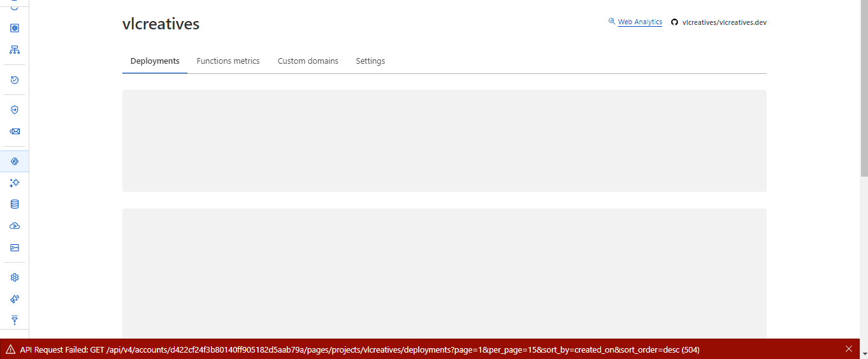The image size is (868, 359).
Task: Open the database cylinder icon in sidebar
Action: click(15, 204)
